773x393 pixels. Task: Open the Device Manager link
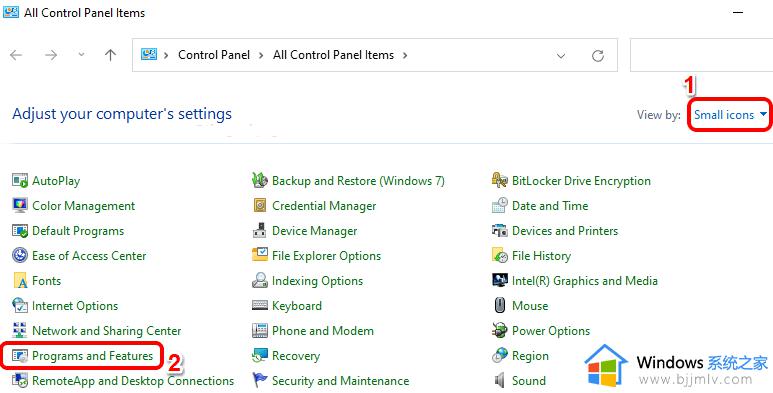(315, 231)
